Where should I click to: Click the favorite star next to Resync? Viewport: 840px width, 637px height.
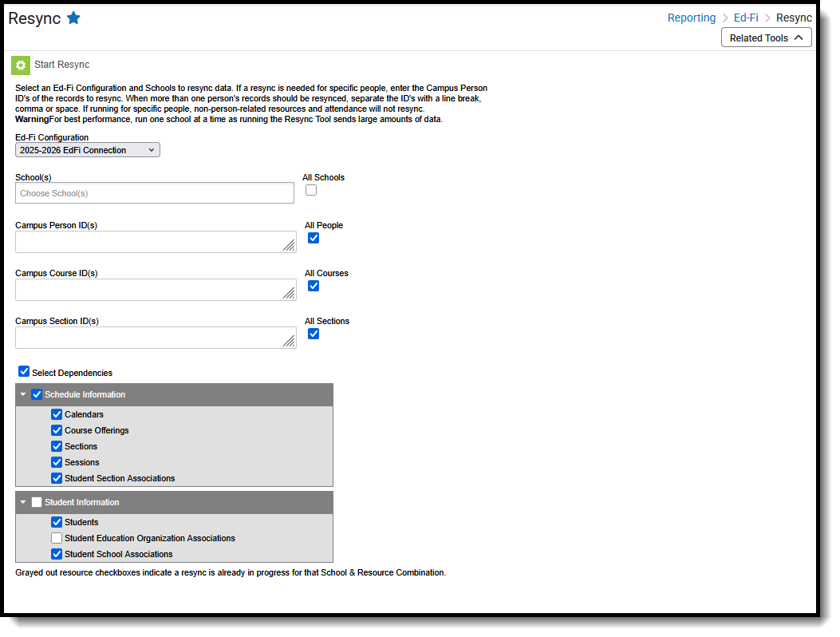click(x=73, y=18)
